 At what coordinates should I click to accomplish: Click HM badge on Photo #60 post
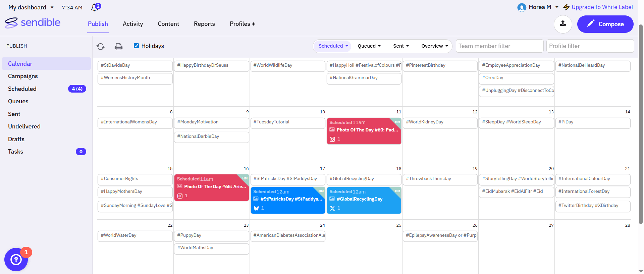(397, 122)
